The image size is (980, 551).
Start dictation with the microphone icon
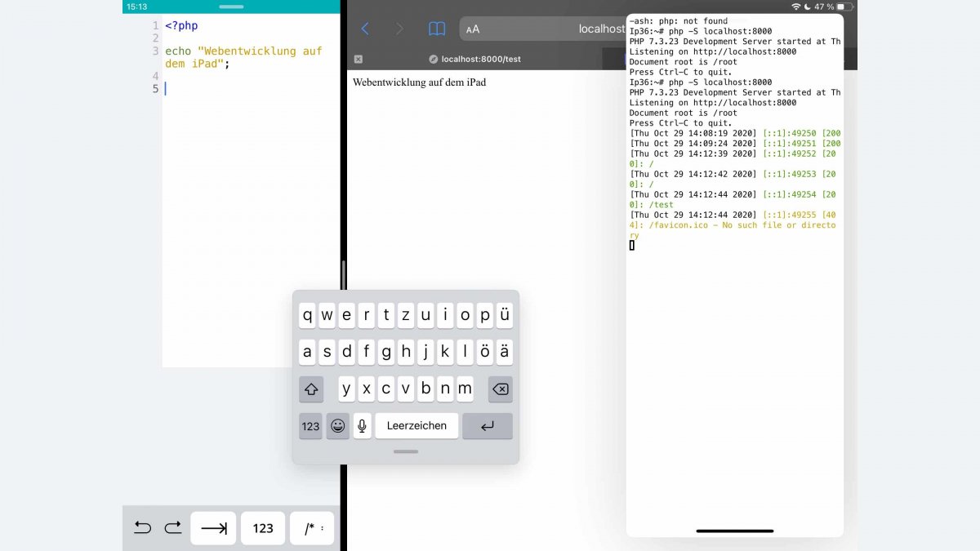click(362, 425)
